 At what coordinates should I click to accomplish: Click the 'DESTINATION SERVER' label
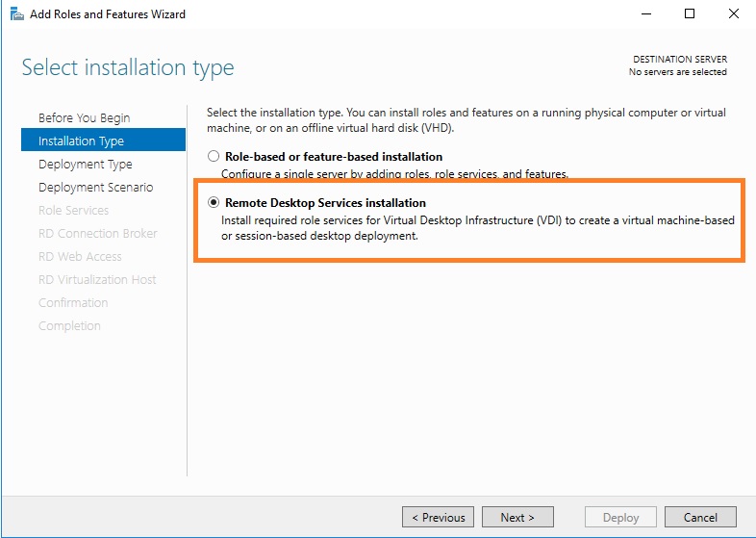[x=680, y=60]
